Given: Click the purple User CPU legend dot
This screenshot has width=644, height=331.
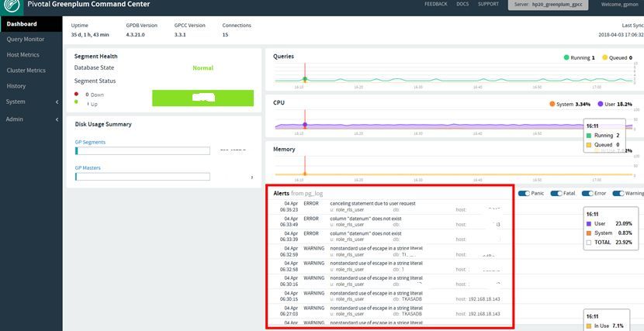Looking at the screenshot, I should [x=601, y=104].
